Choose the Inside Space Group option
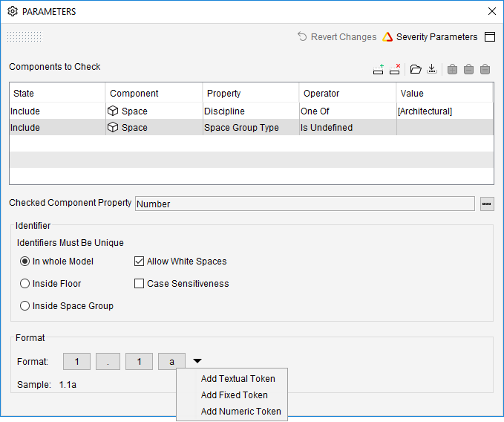The image size is (504, 422). click(25, 306)
